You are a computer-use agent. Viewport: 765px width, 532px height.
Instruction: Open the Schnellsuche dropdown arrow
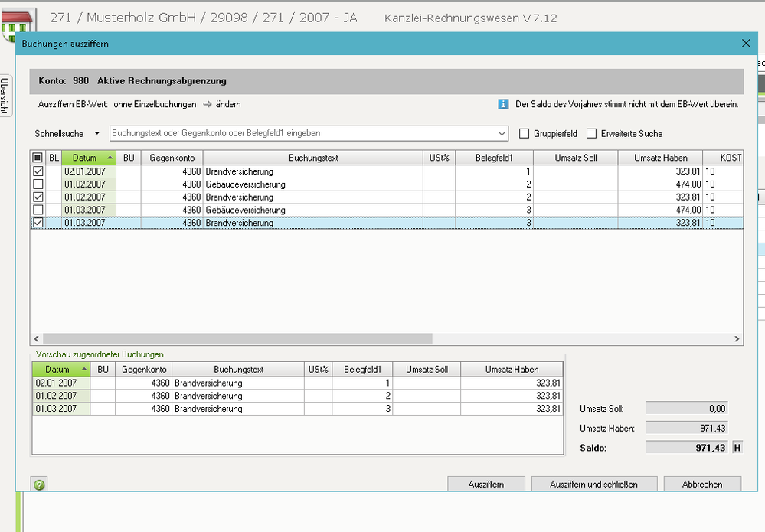point(97,134)
